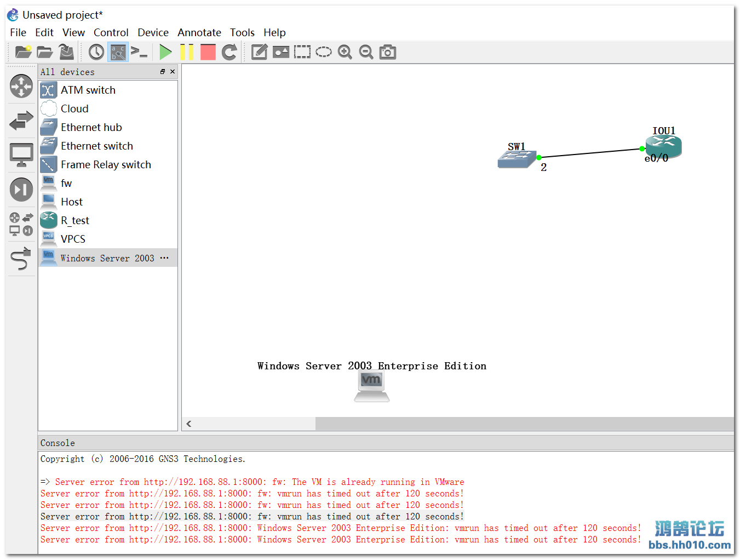Close the All devices panel
Screen dimensions: 740x560
(173, 72)
